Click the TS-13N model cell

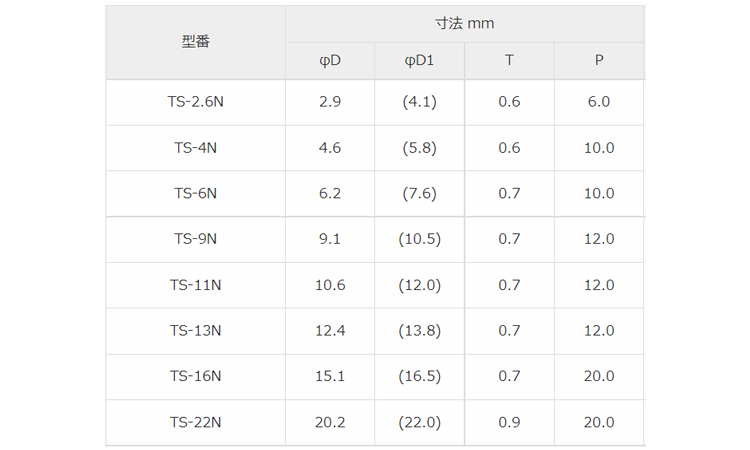pyautogui.click(x=195, y=331)
